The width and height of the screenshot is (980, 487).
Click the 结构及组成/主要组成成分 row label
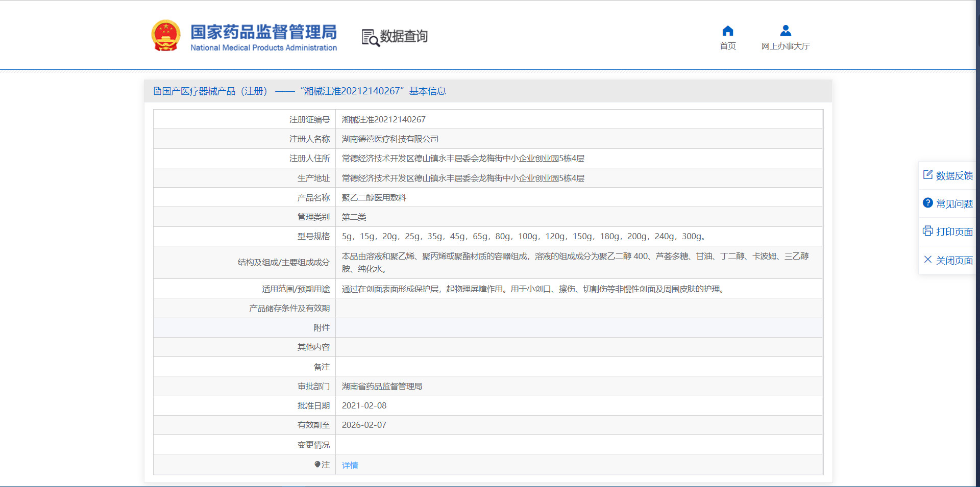tap(284, 262)
